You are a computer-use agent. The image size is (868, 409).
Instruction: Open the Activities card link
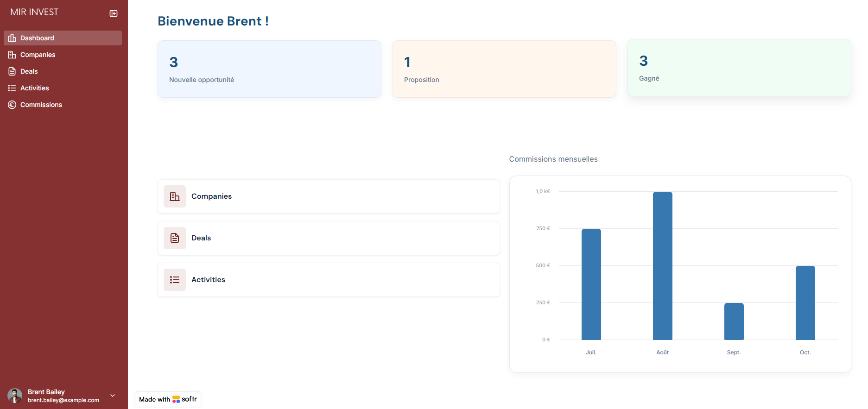pos(329,280)
